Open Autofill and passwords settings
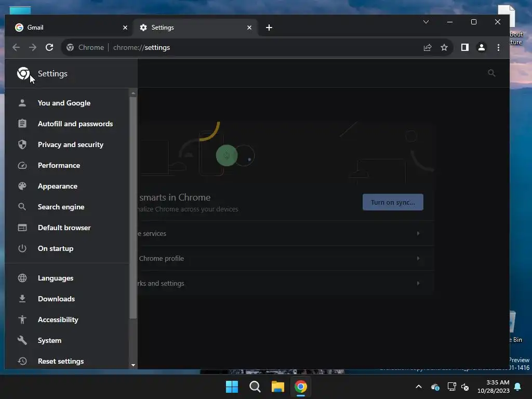Screen dimensions: 532x399 (66, 124)
